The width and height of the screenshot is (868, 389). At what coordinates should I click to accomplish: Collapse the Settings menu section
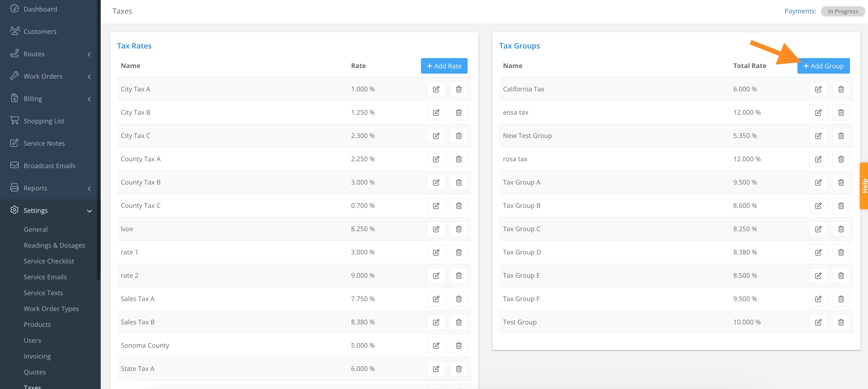(89, 211)
